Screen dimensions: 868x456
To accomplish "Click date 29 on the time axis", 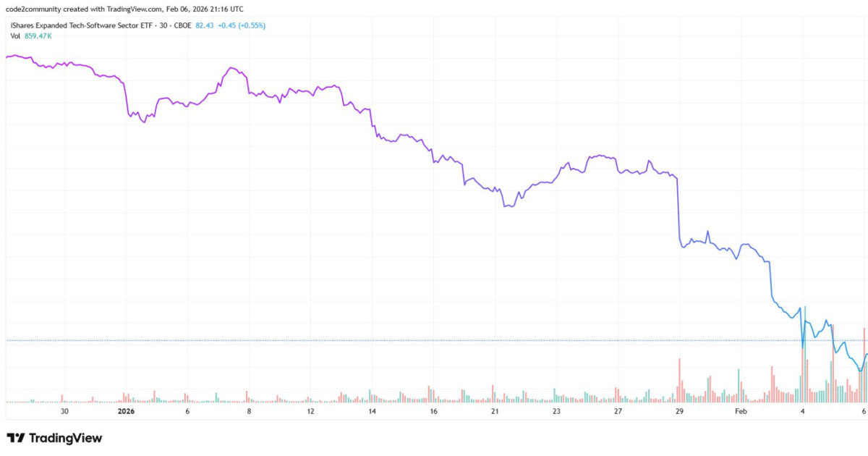I will click(x=679, y=411).
